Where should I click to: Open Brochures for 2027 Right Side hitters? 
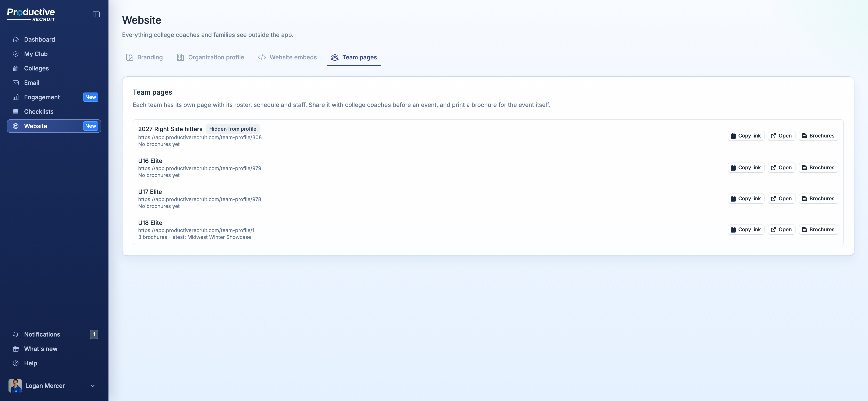(x=818, y=136)
